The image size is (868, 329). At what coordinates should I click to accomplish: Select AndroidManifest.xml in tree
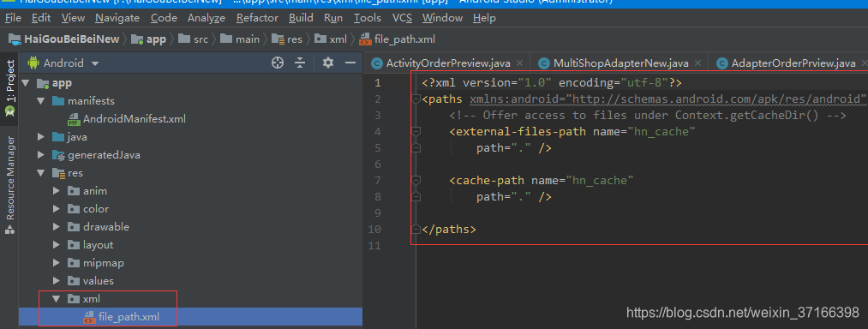click(x=135, y=119)
